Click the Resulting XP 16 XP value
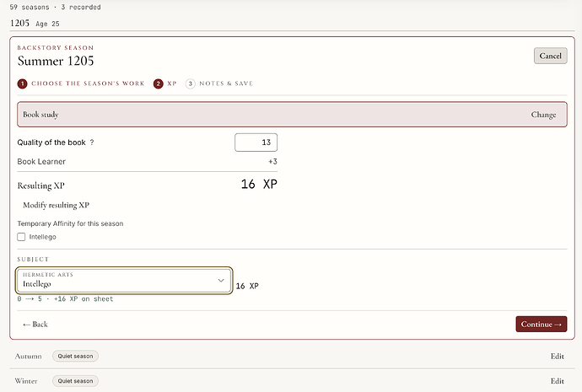This screenshot has height=392, width=582. 259,184
